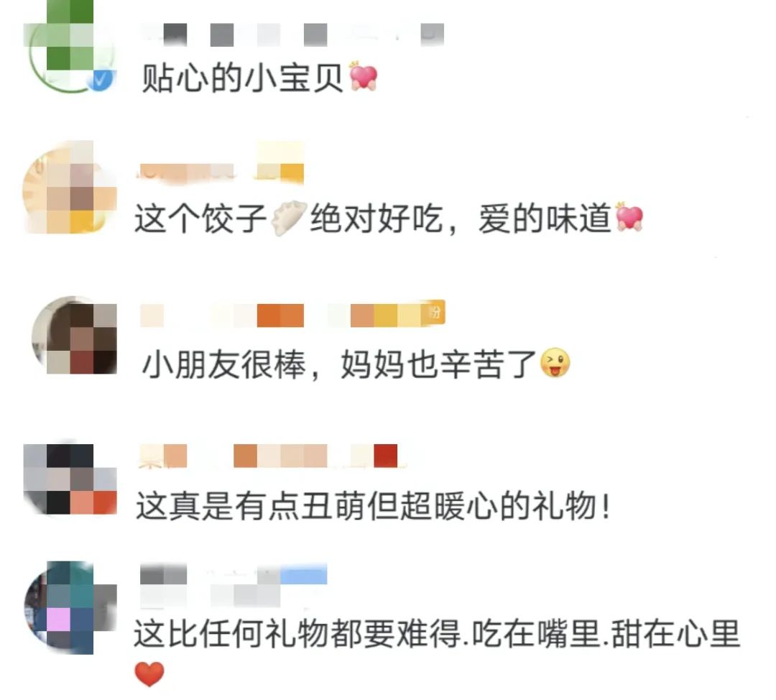Select the comment 这比任何礼物都要难得
The image size is (776, 700).
coord(437,633)
